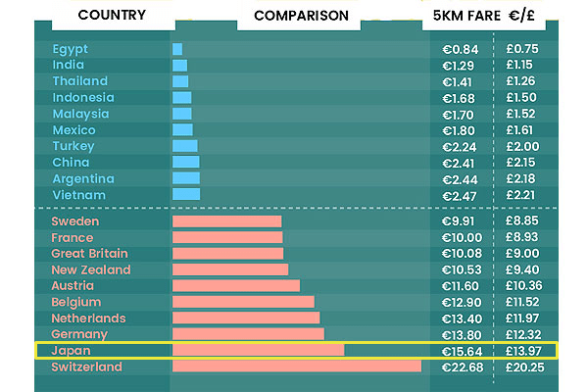Click Switzerland's long pink fare bar
The height and width of the screenshot is (392, 588).
tap(296, 367)
